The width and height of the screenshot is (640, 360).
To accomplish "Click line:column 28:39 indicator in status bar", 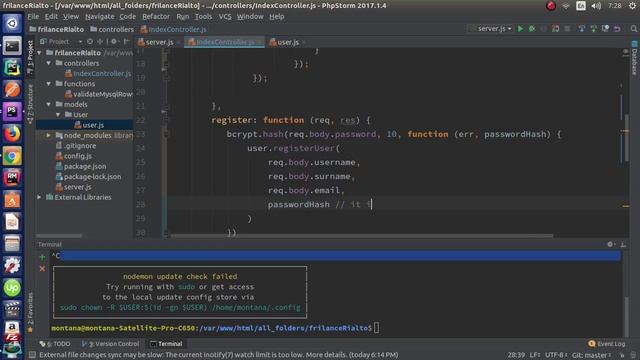I will click(516, 355).
